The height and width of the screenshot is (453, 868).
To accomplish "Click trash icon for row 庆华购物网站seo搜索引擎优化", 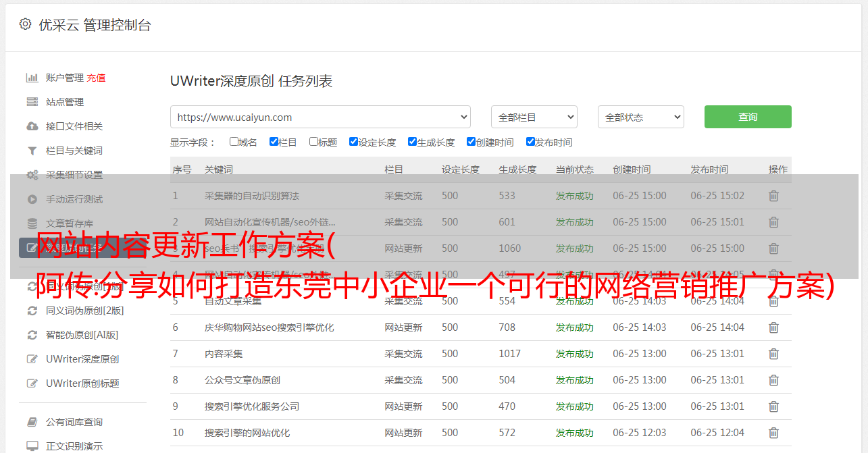I will 773,327.
